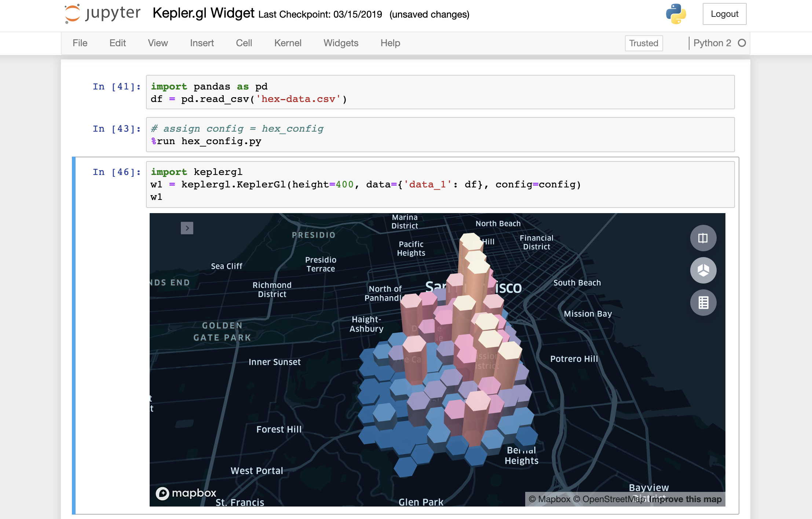Expand the Kepler.gl side panel arrow
Viewport: 812px width, 519px height.
point(187,228)
